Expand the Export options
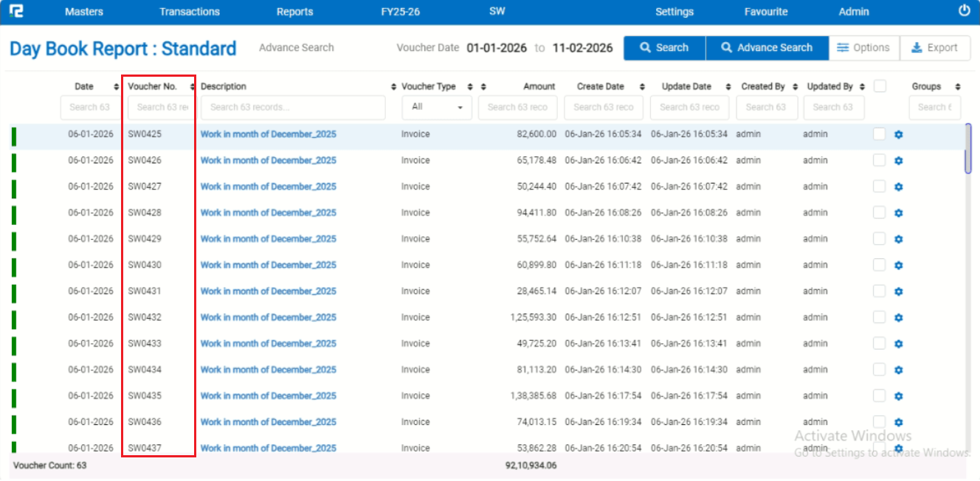 click(x=935, y=48)
